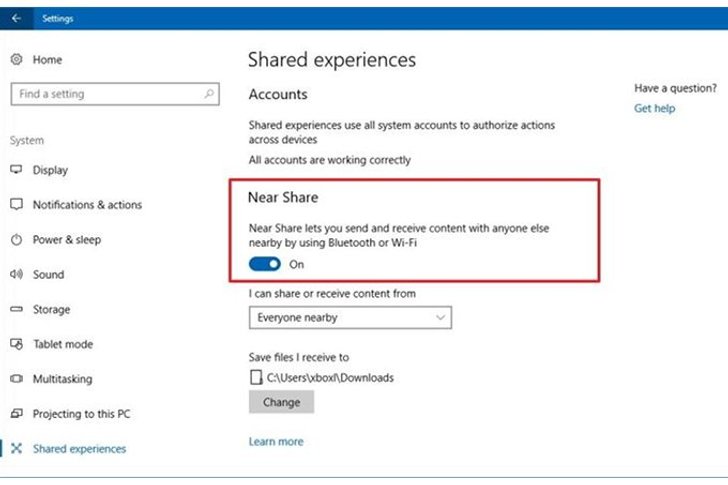
Task: Click the search magnifier icon
Action: pos(209,94)
